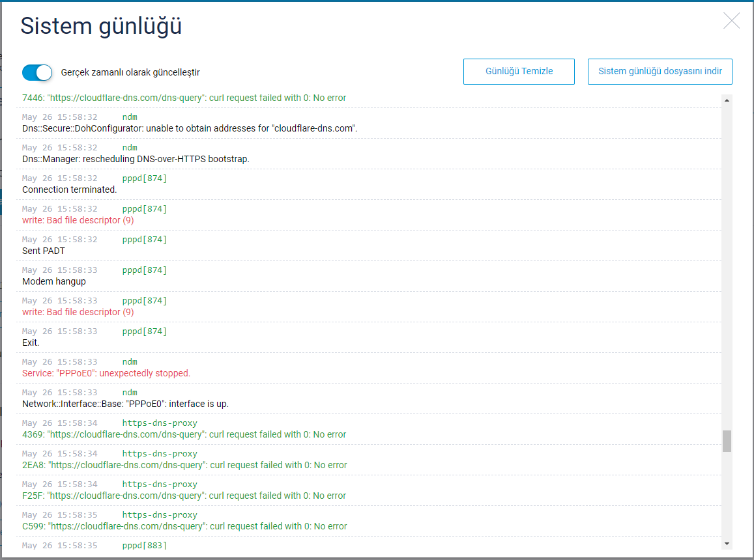Select the curl failed line starting C599
Image resolution: width=754 pixels, height=560 pixels.
[x=184, y=526]
